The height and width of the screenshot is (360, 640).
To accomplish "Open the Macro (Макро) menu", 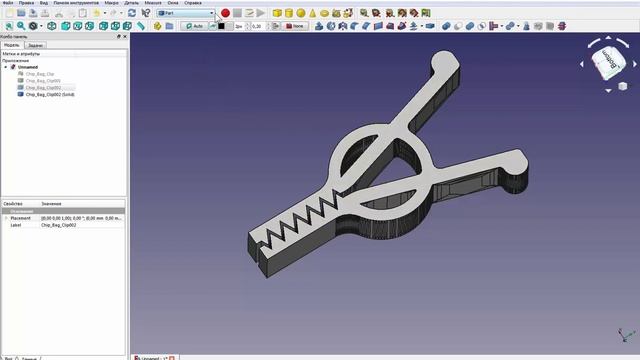I will 111,3.
